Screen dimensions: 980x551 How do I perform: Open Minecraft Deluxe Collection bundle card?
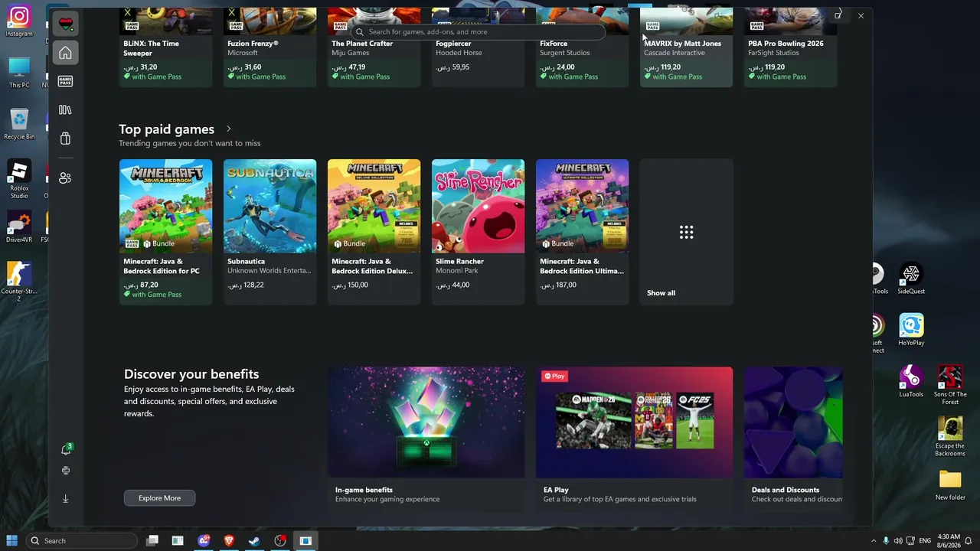point(374,232)
